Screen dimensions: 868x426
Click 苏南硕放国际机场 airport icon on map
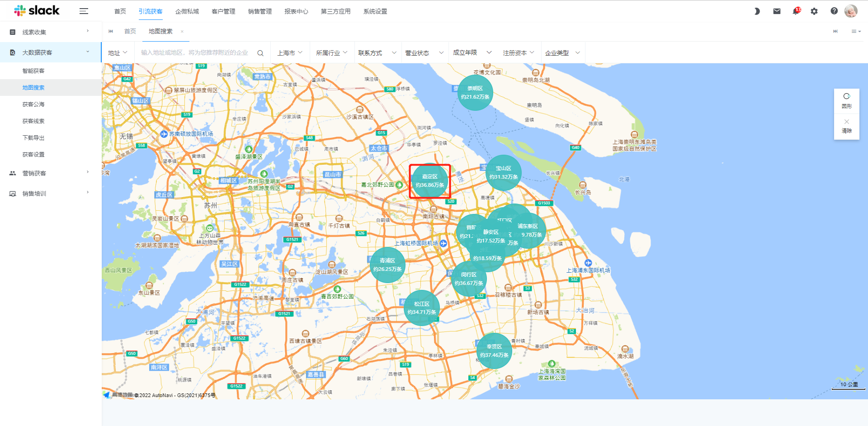pyautogui.click(x=164, y=134)
